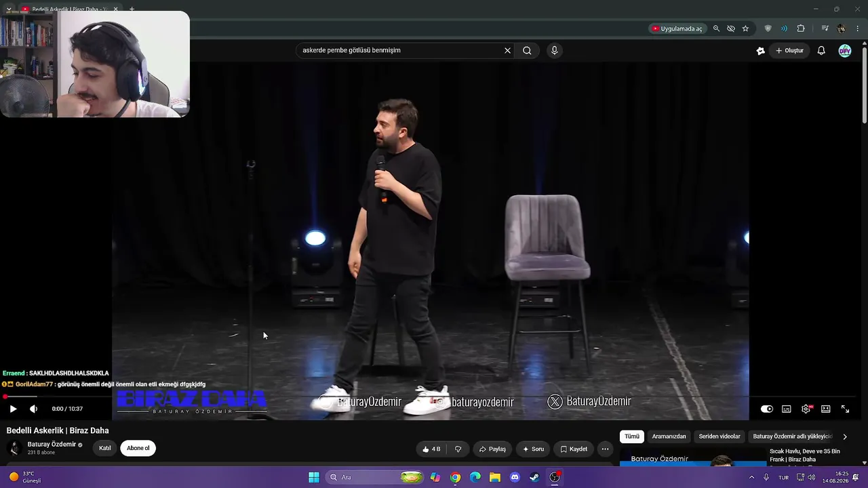Subscribe with the Abone ol button
The image size is (868, 488).
click(x=138, y=448)
